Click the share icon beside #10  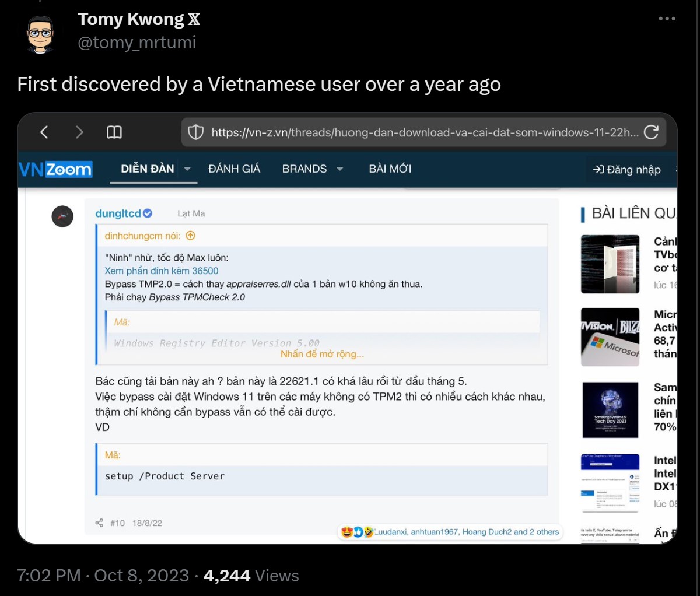coord(99,523)
